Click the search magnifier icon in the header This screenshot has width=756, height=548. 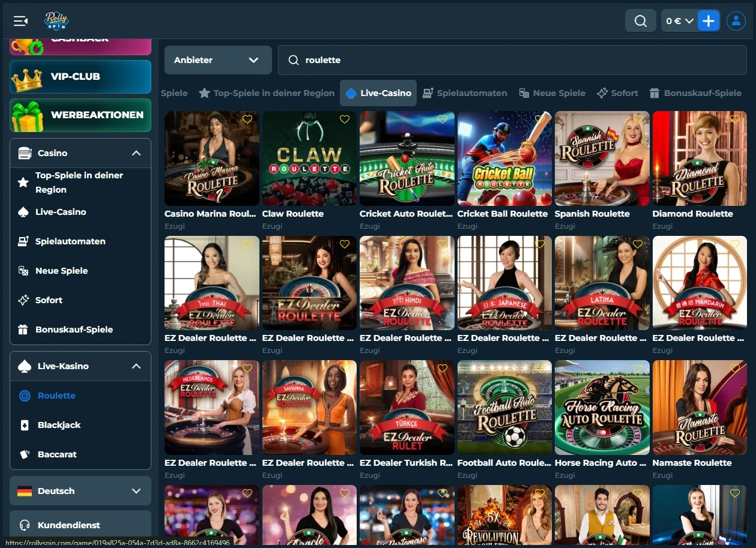[640, 20]
